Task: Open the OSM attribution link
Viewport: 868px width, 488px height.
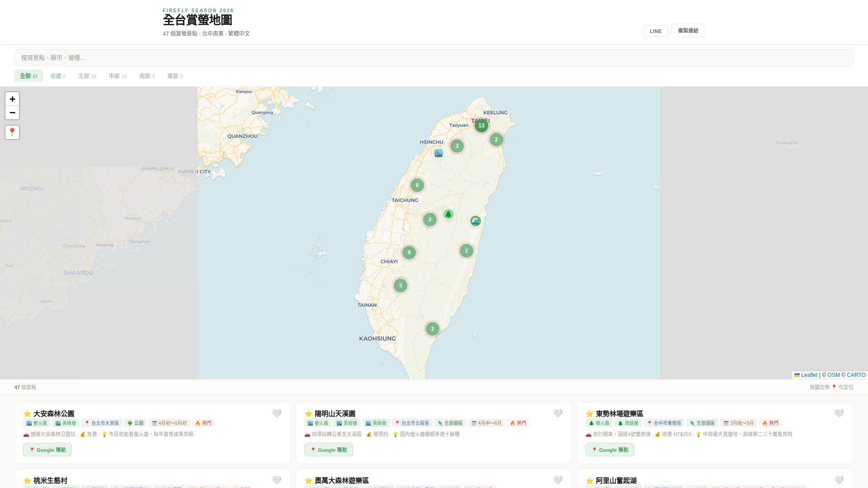Action: click(x=834, y=375)
